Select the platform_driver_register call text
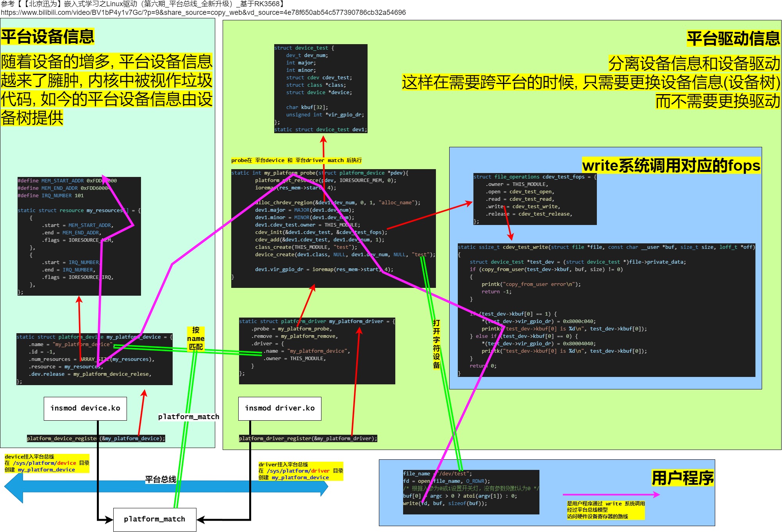 (308, 439)
